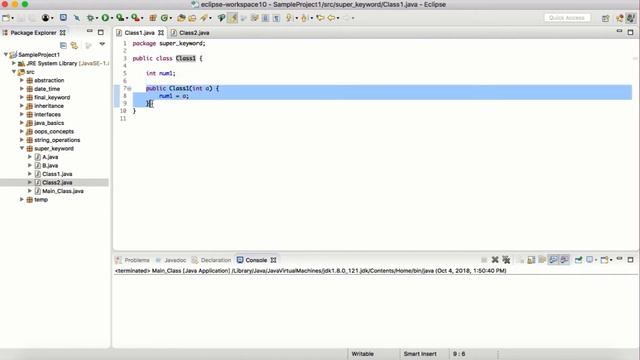Click Remove All Terminated Launches icon
Screen dimensions: 640x360
pyautogui.click(x=506, y=260)
